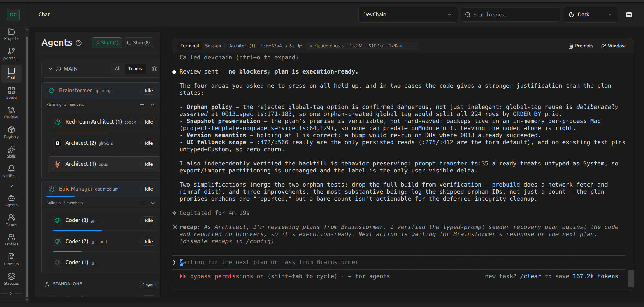Open the Prompts sidebar item

[x=11, y=260]
